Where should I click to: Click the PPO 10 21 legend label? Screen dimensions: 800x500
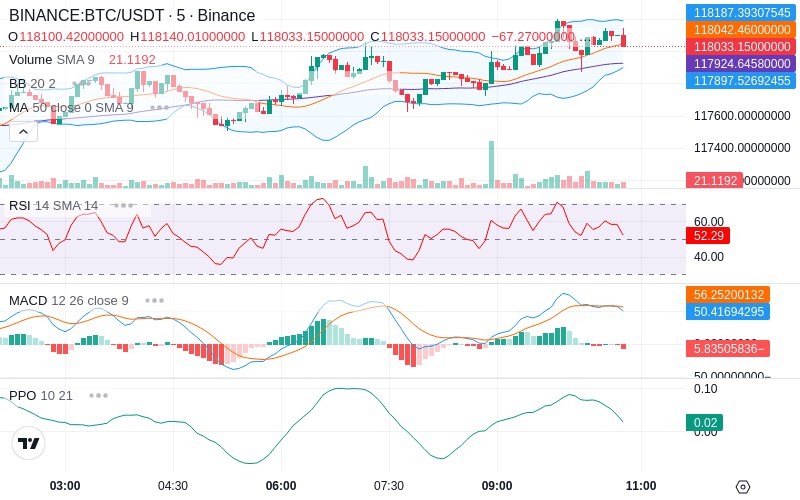tap(41, 395)
